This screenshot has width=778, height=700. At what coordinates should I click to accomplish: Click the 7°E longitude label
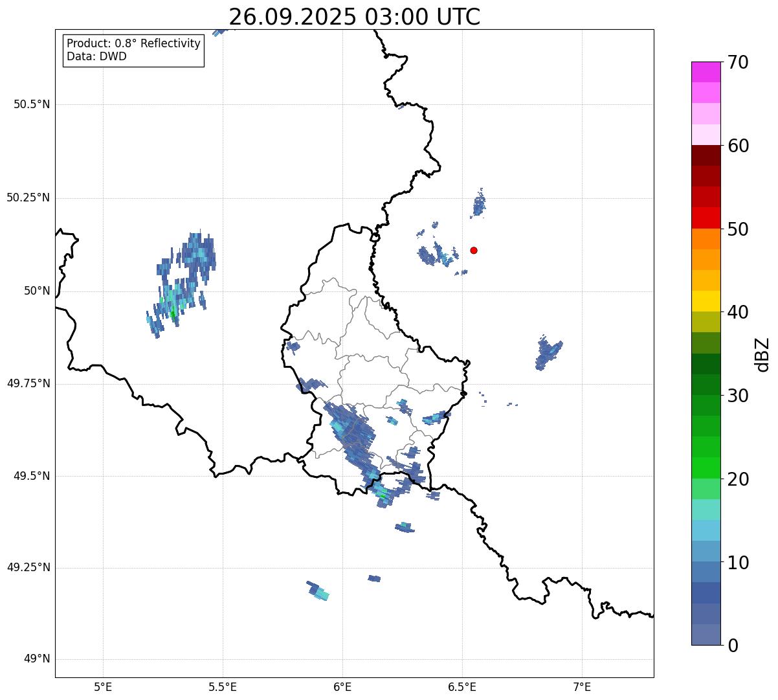pos(582,686)
